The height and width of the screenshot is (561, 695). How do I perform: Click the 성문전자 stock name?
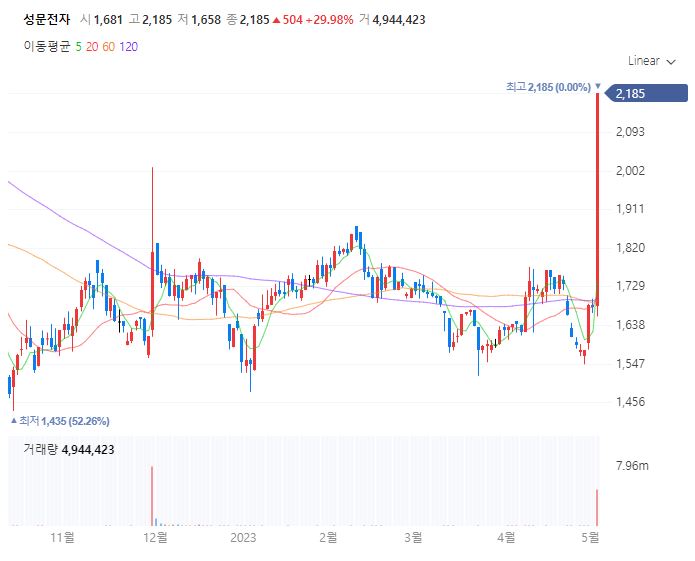(x=47, y=19)
